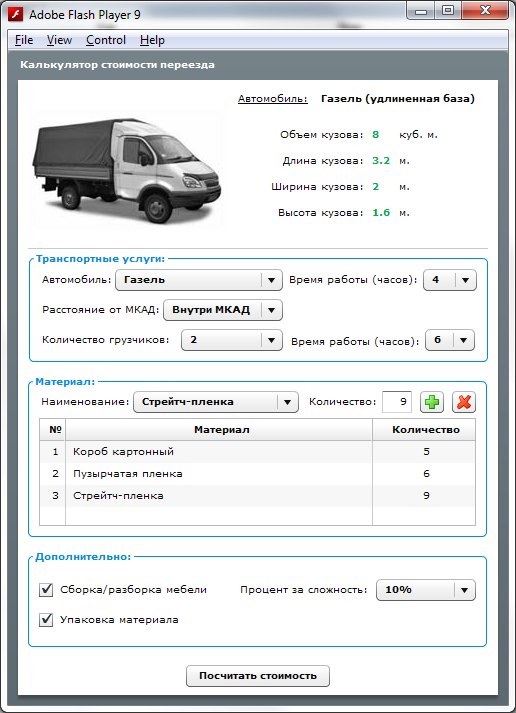Click the Посчитать стоимость button

(x=258, y=676)
